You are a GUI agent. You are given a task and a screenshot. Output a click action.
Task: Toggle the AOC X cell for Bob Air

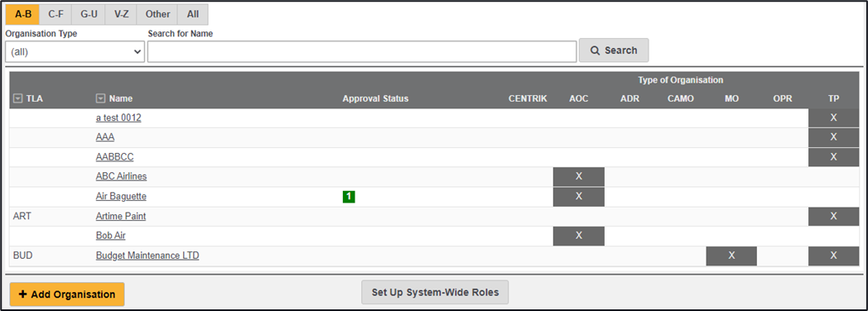pyautogui.click(x=578, y=236)
